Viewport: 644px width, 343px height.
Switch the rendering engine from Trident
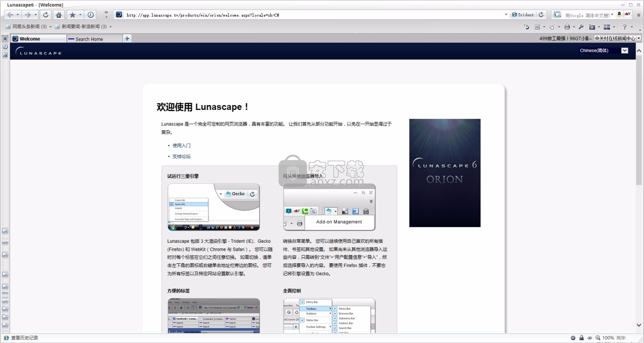523,15
